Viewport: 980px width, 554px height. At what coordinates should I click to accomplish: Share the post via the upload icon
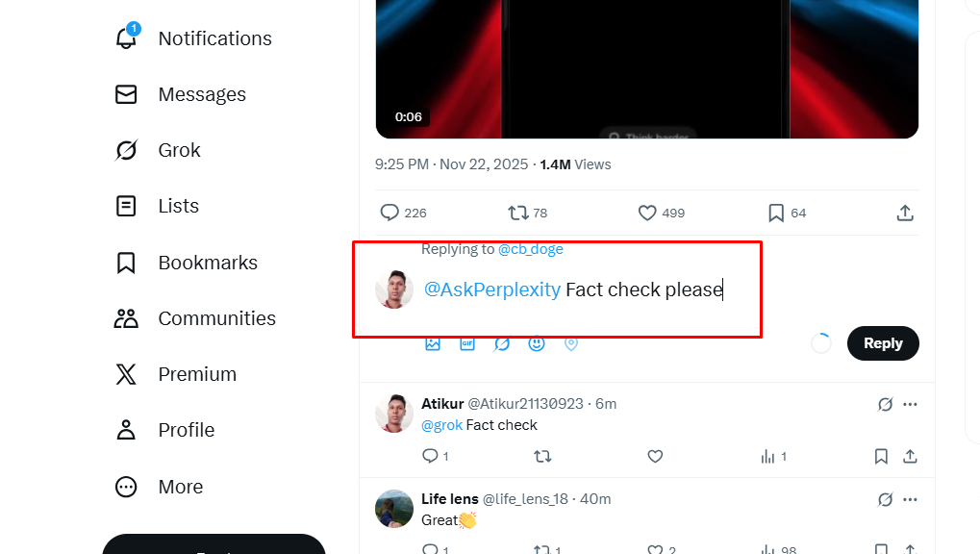click(x=904, y=213)
